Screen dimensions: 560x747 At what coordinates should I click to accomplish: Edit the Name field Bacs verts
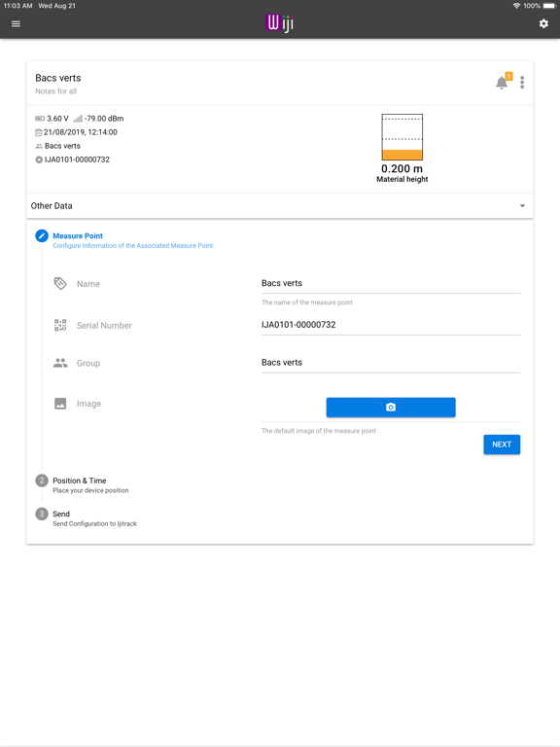(x=391, y=283)
